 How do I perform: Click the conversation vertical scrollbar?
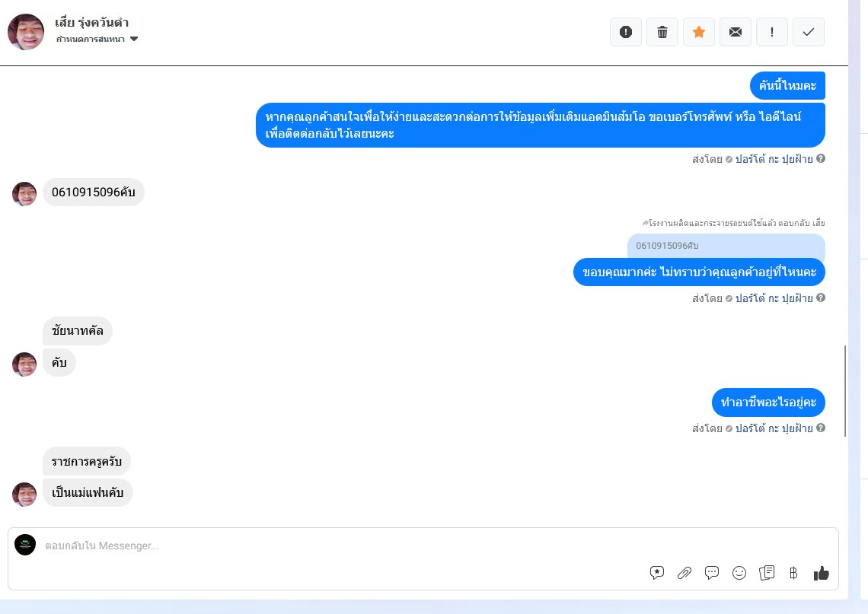[844, 390]
